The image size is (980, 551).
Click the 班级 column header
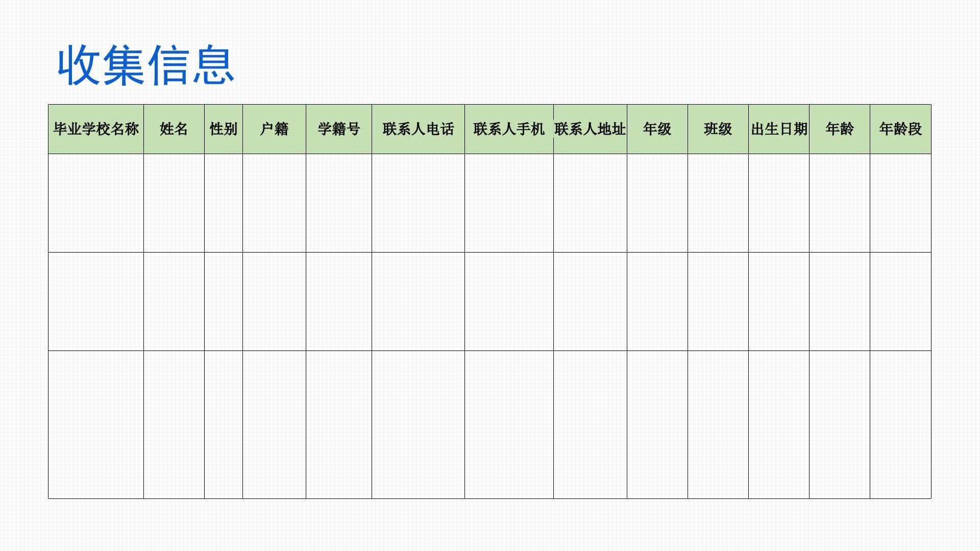click(x=718, y=129)
